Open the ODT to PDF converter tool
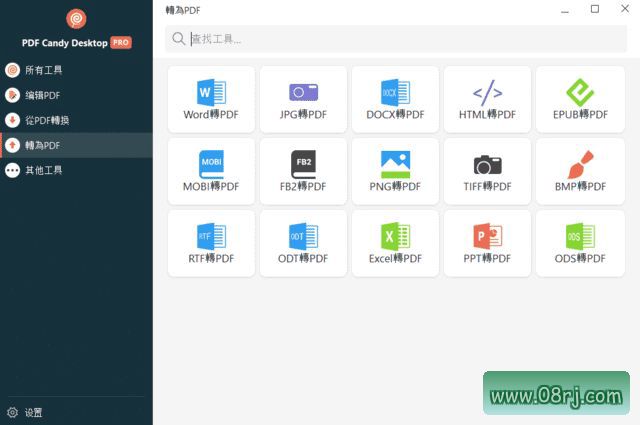This screenshot has width=640, height=425. tap(303, 243)
